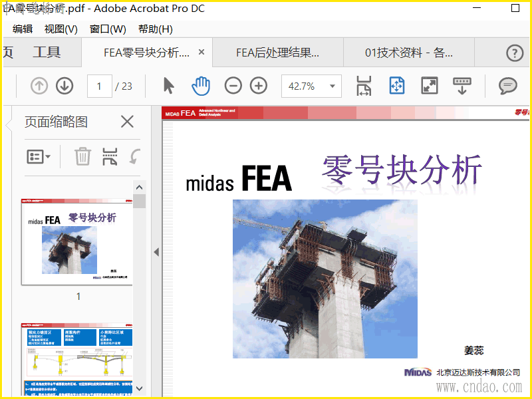Collapse navigation pane with left triangle
This screenshot has height=399, width=532.
156,252
